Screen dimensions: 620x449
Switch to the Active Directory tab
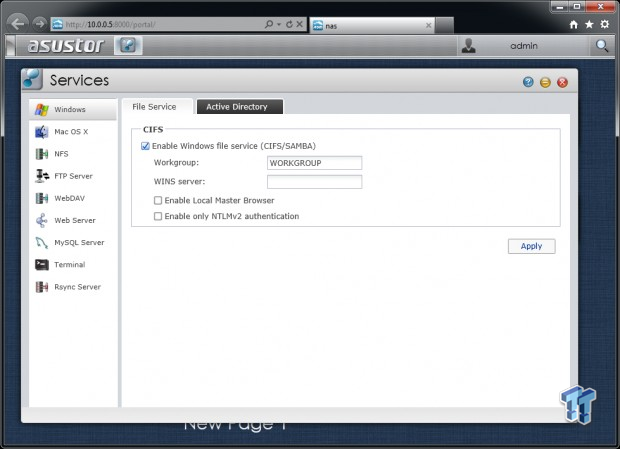(240, 107)
